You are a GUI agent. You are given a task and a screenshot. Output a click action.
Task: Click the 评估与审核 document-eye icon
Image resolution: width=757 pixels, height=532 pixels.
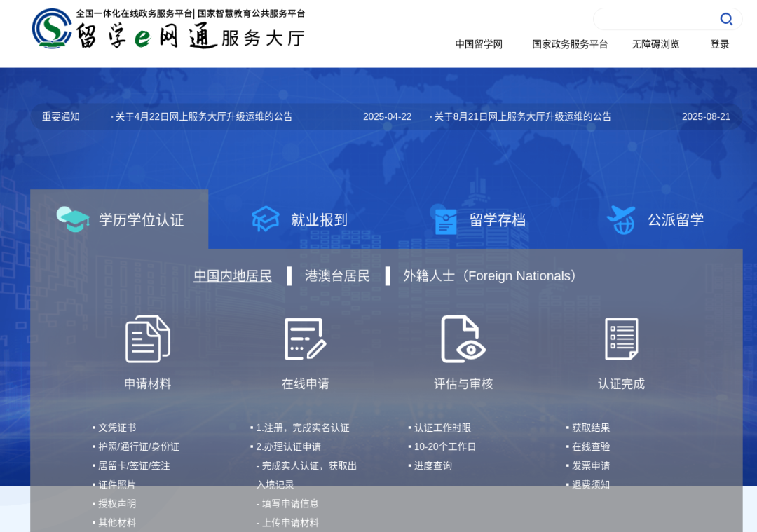(x=463, y=339)
